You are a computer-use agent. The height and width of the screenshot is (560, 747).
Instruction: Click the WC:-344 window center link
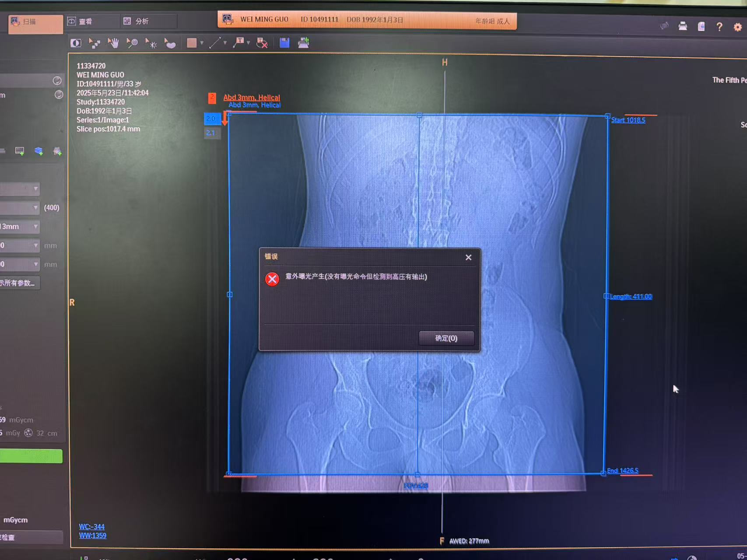pyautogui.click(x=91, y=527)
